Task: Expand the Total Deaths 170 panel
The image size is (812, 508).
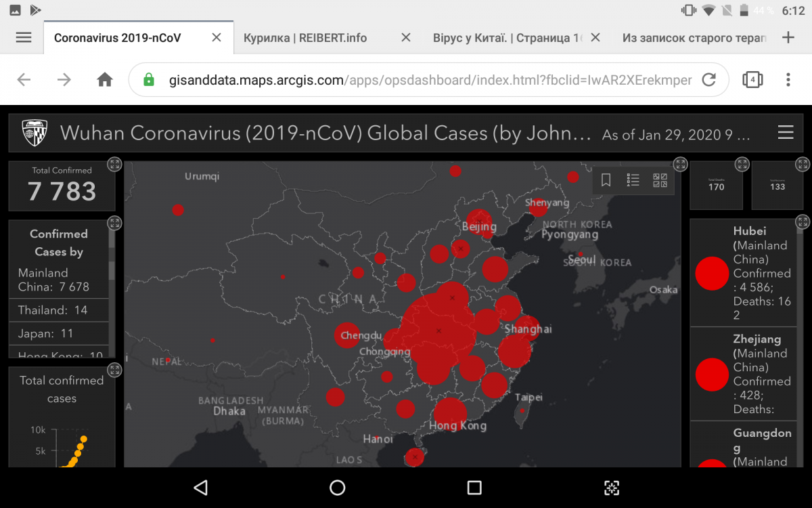Action: tap(742, 164)
